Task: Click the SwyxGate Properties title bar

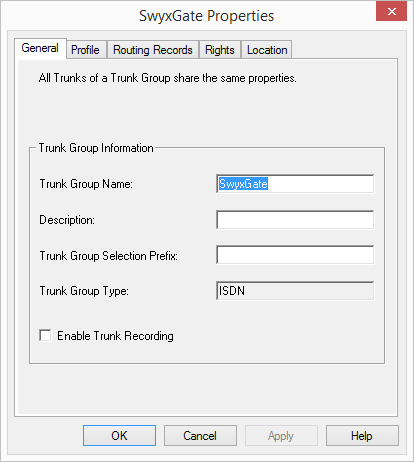Action: pyautogui.click(x=206, y=16)
